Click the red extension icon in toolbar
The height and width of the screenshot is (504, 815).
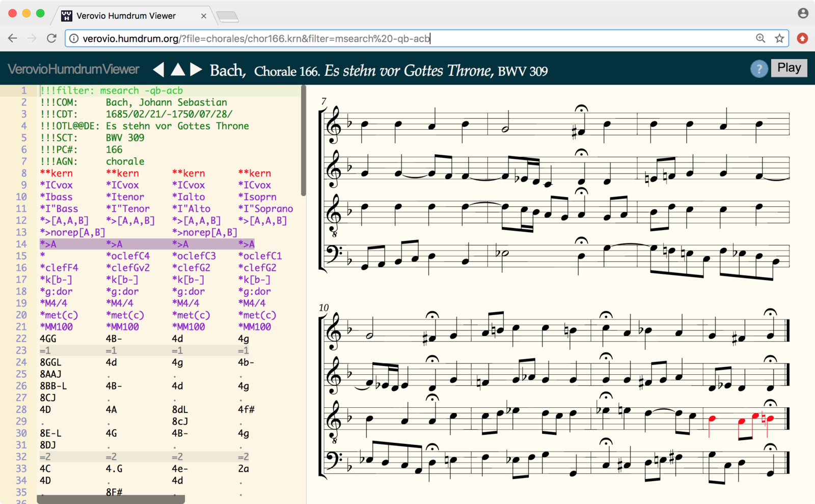(x=802, y=38)
